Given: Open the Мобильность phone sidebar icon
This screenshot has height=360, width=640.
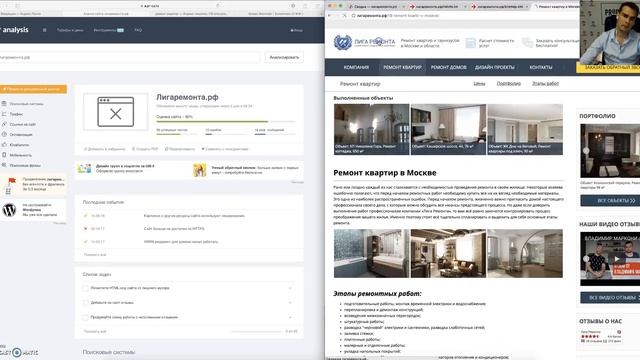Looking at the screenshot, I should click(4, 155).
